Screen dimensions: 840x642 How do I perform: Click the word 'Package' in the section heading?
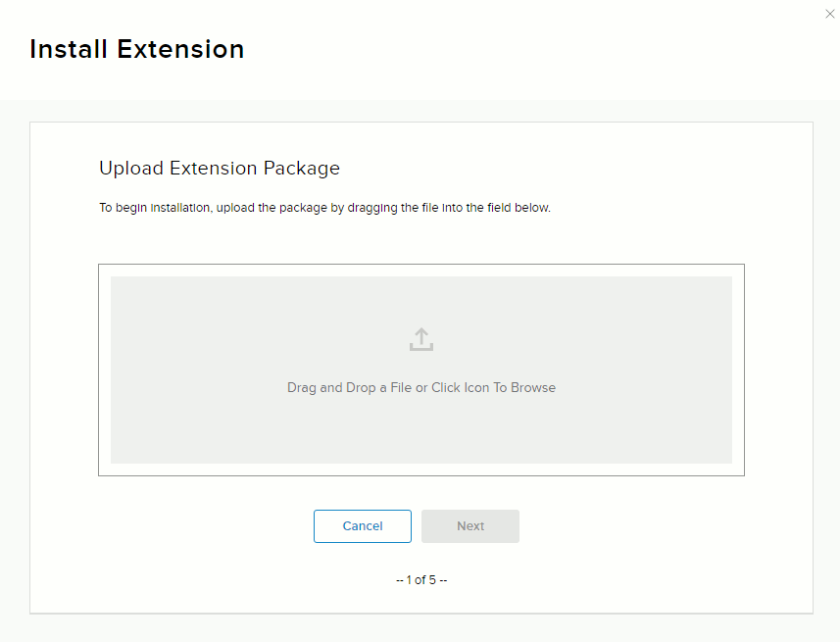302,168
